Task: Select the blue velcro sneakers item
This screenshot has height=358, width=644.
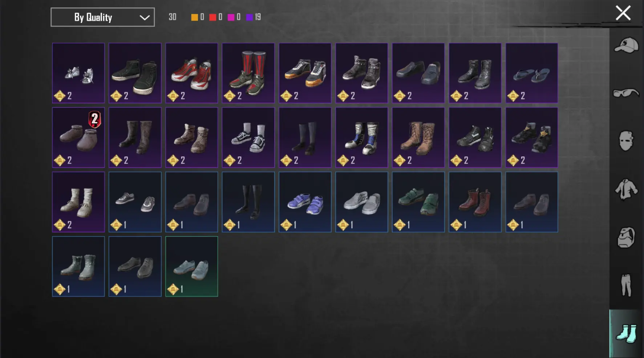Action: pos(305,202)
